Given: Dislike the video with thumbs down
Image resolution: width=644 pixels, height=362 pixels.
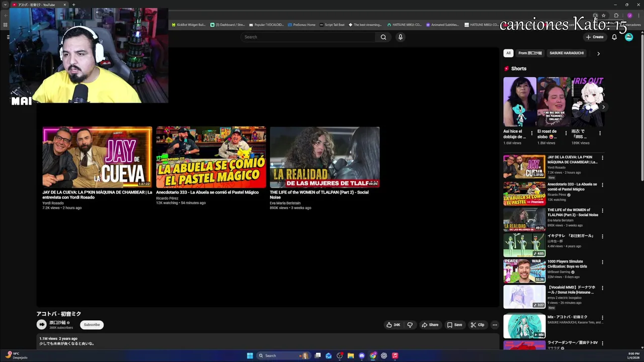Looking at the screenshot, I should click(x=410, y=325).
